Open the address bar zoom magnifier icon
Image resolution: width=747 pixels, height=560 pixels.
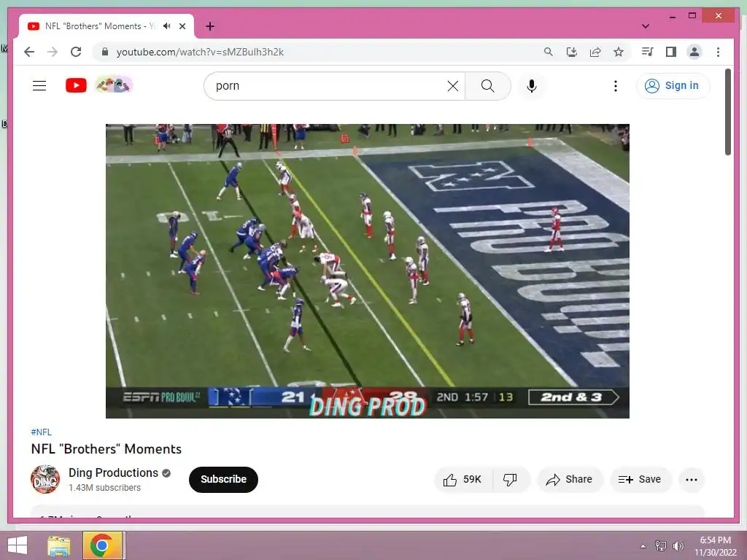[549, 52]
